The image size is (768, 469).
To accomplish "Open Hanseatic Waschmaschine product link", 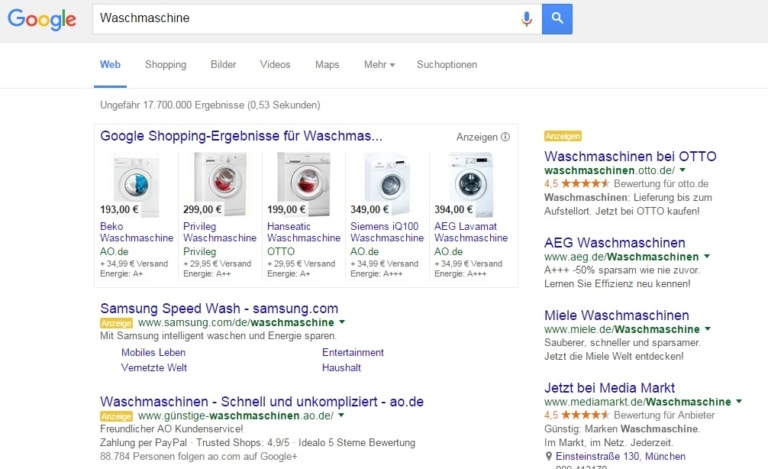I will 304,232.
